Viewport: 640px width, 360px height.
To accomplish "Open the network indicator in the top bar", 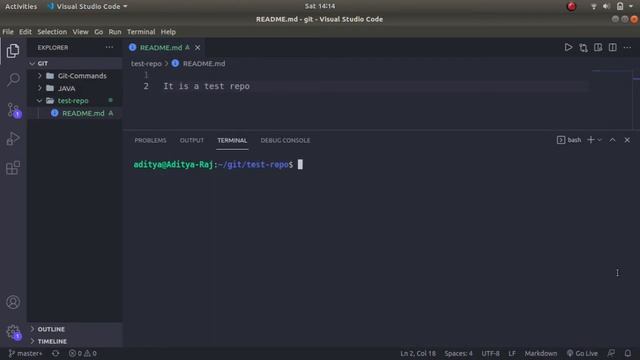I will coord(593,7).
